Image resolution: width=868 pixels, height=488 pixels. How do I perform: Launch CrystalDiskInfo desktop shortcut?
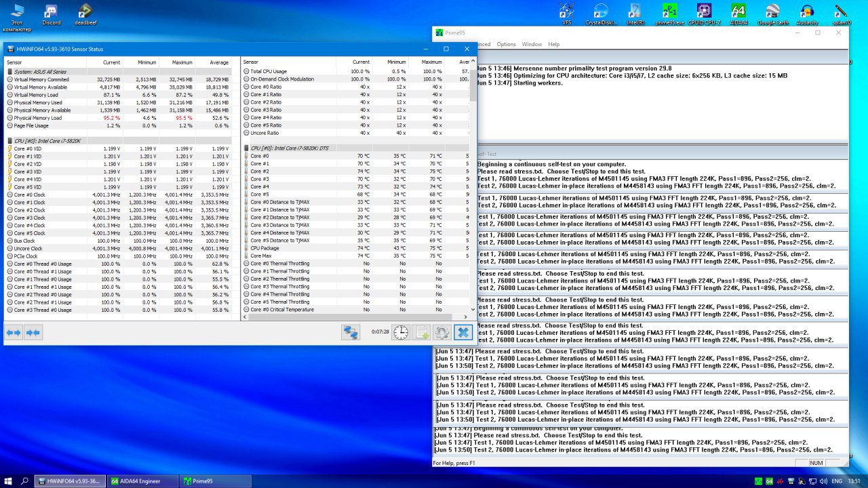click(601, 14)
